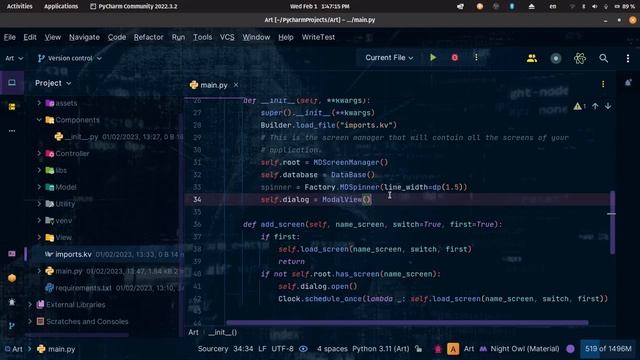Open the Art project dropdown
640x360 pixels.
pos(14,58)
